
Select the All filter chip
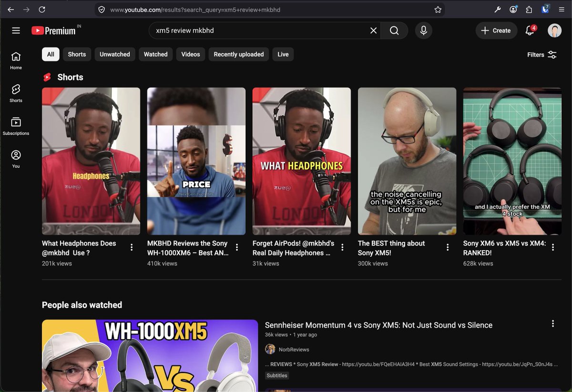pyautogui.click(x=51, y=54)
